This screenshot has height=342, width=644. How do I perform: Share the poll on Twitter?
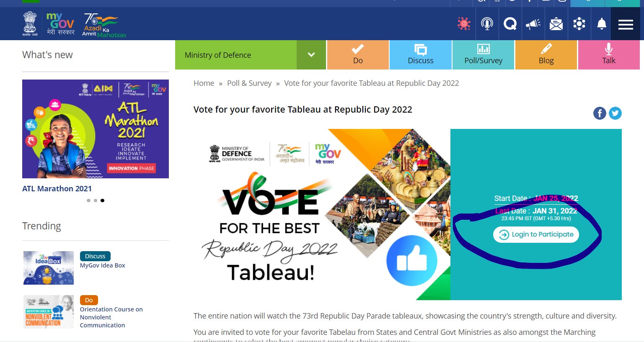point(615,113)
